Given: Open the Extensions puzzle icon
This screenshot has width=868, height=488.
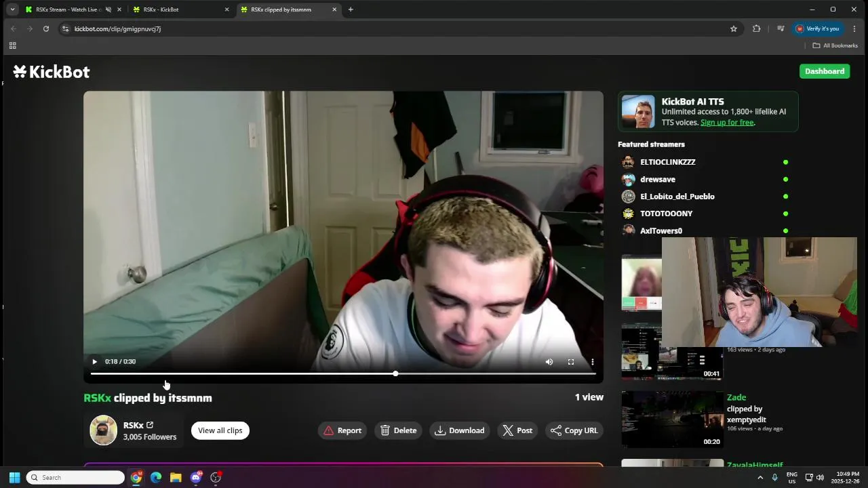Looking at the screenshot, I should click(x=757, y=28).
